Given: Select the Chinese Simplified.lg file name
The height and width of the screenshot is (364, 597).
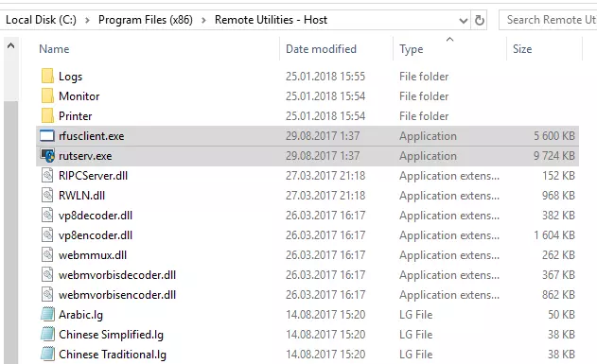Looking at the screenshot, I should coord(111,335).
